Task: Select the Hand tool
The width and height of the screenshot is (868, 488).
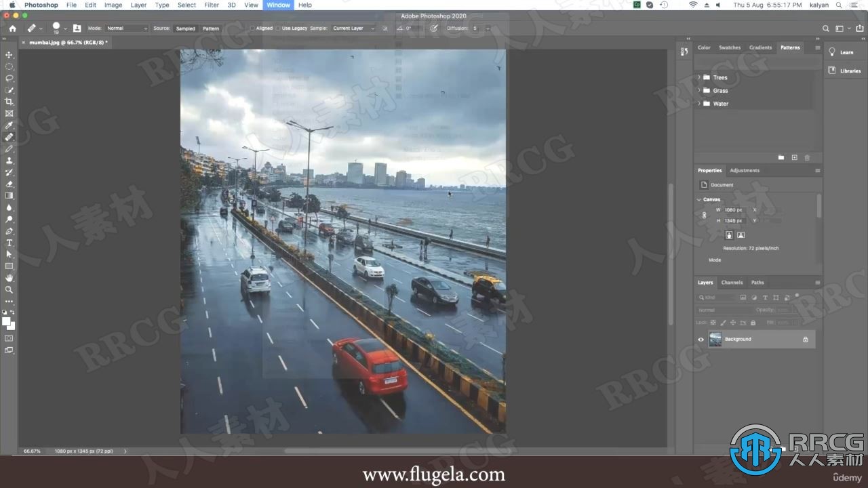Action: coord(9,278)
